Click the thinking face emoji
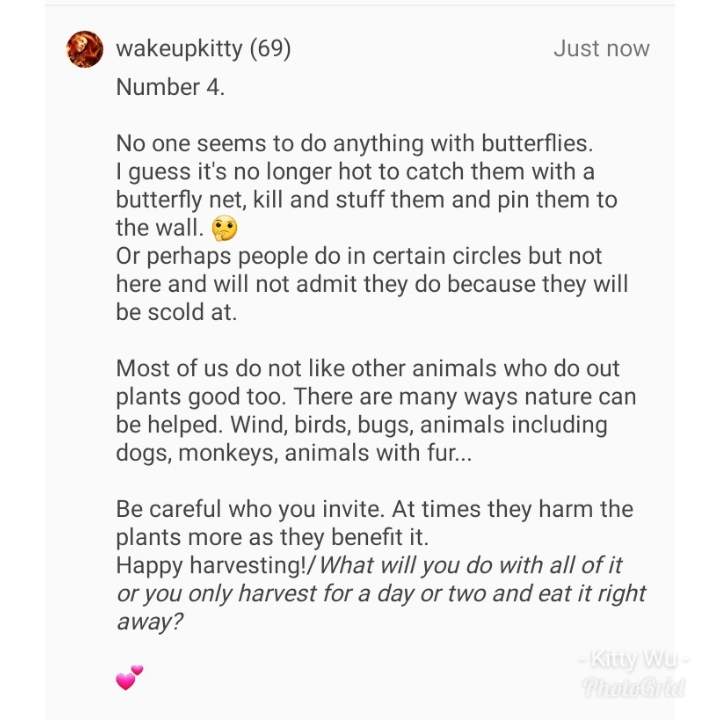Screen dimensions: 720x720 pyautogui.click(x=225, y=228)
